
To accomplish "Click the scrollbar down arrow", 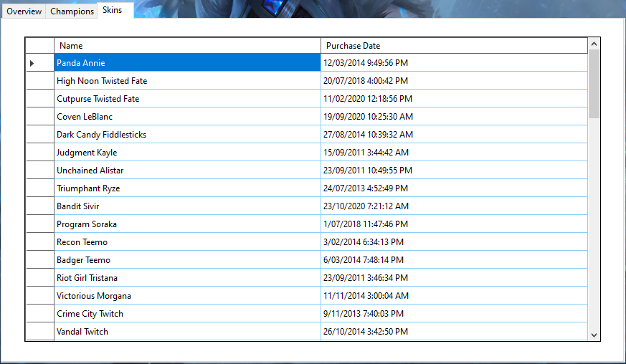I will coord(594,335).
